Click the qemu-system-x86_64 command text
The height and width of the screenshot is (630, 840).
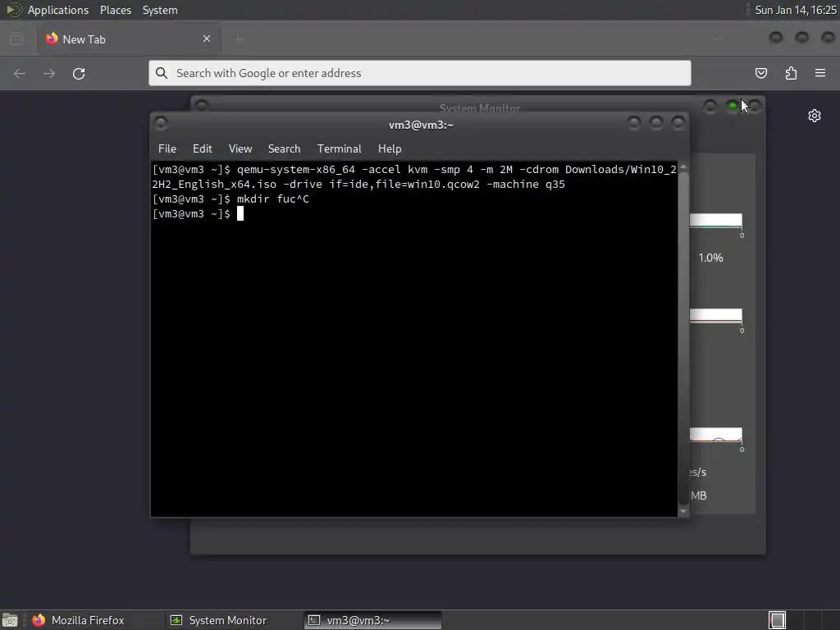[295, 169]
